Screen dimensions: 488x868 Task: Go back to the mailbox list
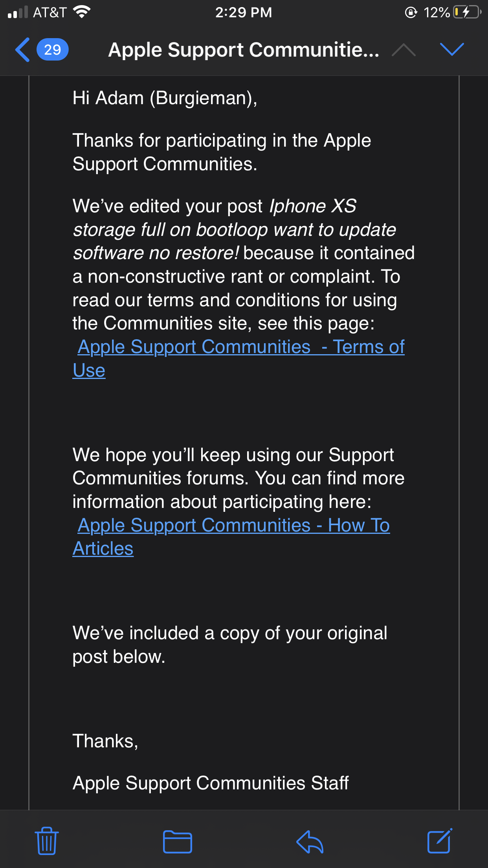click(x=23, y=50)
